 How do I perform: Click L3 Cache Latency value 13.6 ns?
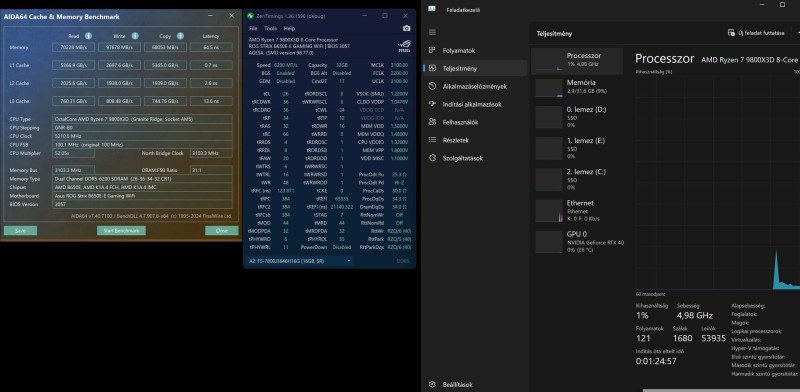click(x=211, y=101)
